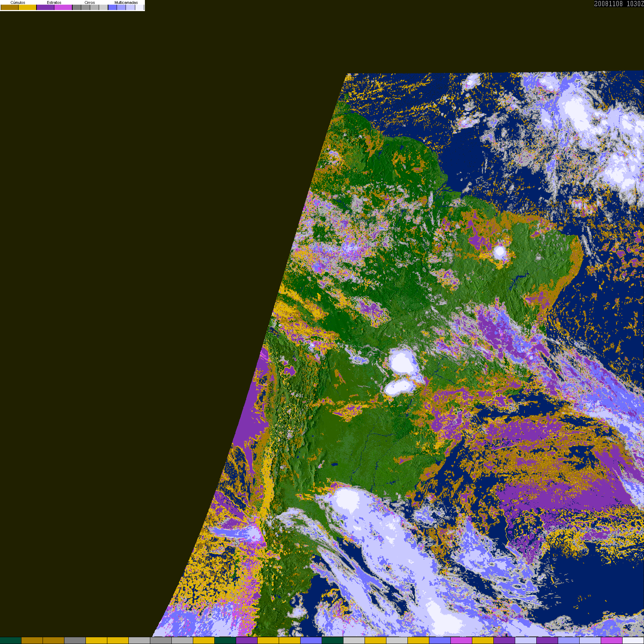Pick the darkest gray Cirros swatch
The height and width of the screenshot is (644, 644).
(x=77, y=7)
